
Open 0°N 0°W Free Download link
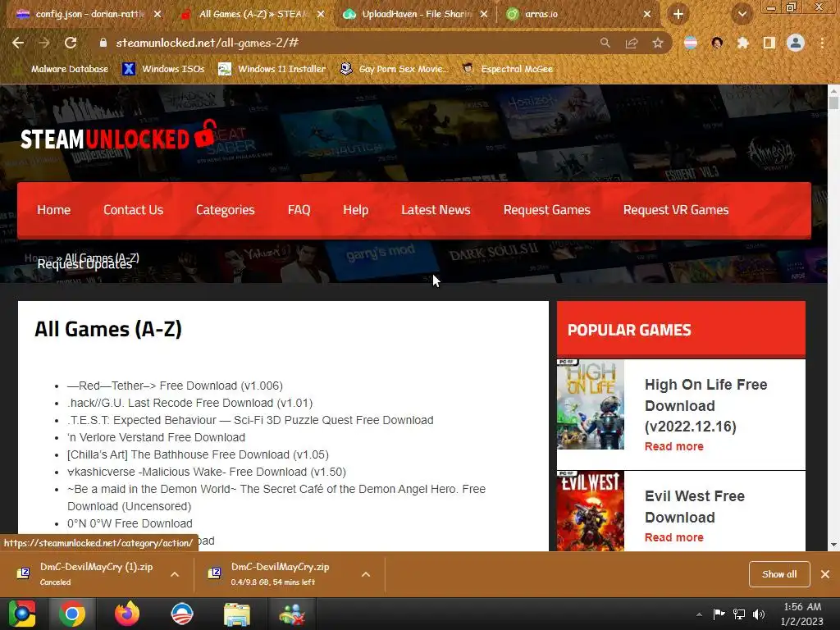coord(130,523)
